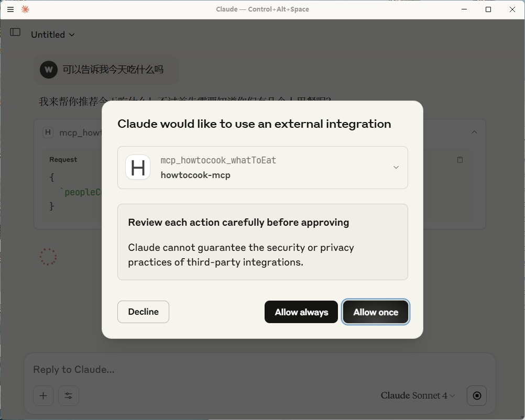Expand the mcp_howtocook_whatToEat integration details
Image resolution: width=525 pixels, height=420 pixels.
(396, 168)
